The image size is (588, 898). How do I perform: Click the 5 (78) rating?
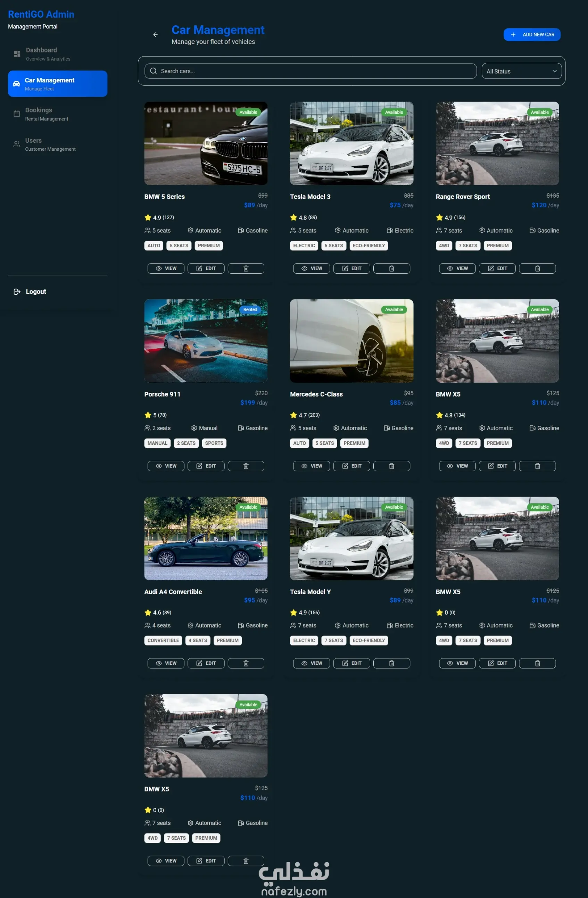tap(156, 415)
